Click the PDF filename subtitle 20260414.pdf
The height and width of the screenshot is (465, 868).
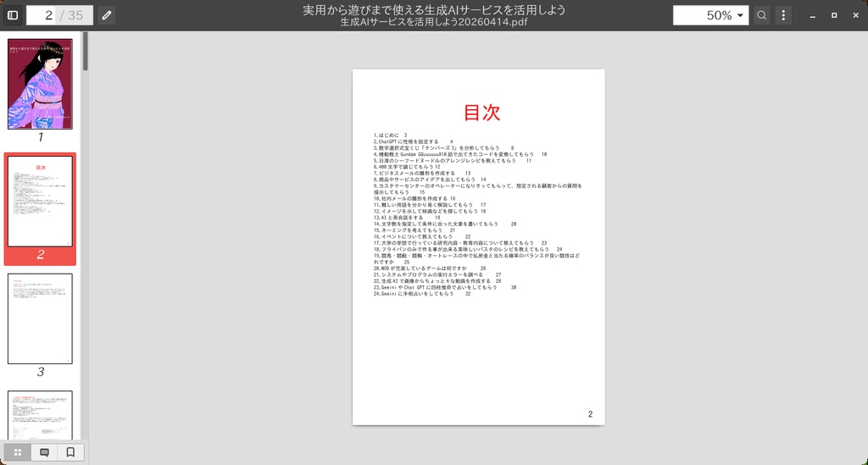434,22
